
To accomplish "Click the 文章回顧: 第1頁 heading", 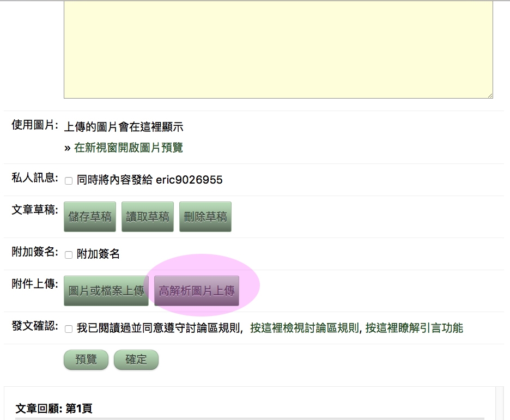I will click(x=54, y=409).
